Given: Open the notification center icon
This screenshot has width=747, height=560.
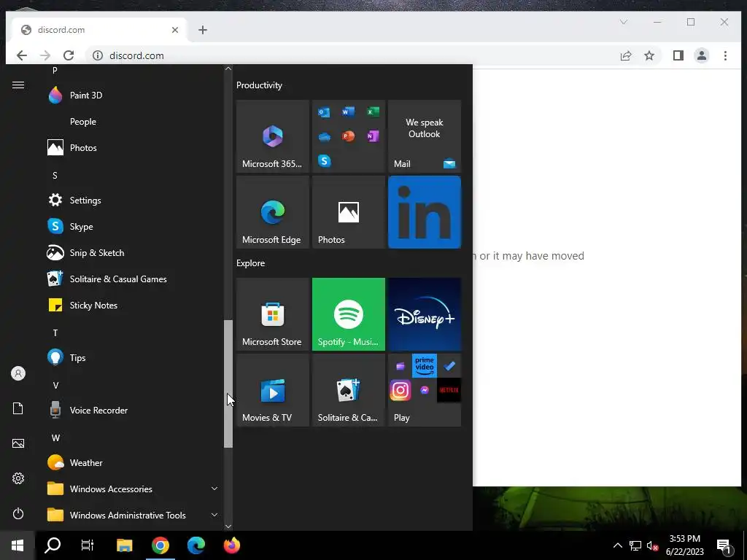Looking at the screenshot, I should (x=724, y=546).
